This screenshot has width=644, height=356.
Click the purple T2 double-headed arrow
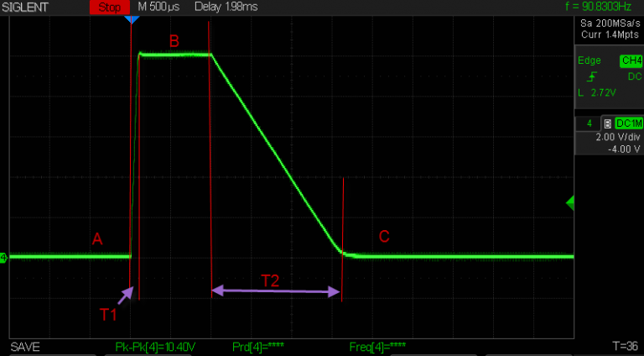click(x=275, y=291)
